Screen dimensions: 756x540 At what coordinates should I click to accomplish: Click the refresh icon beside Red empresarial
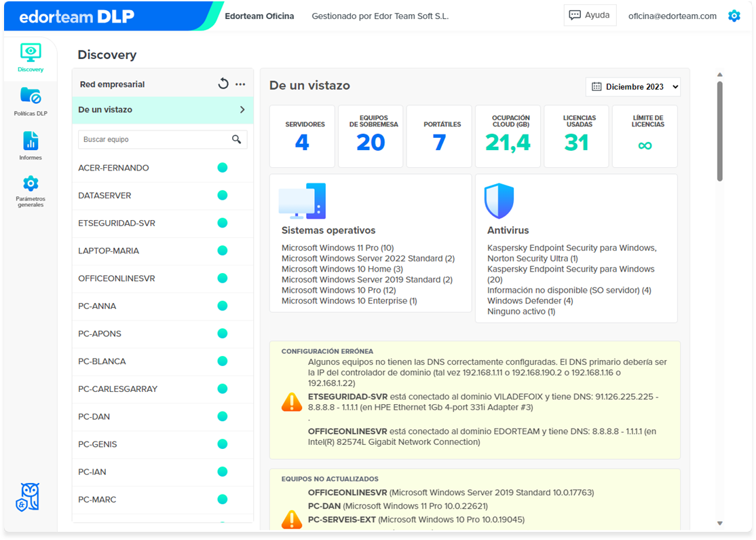tap(223, 84)
